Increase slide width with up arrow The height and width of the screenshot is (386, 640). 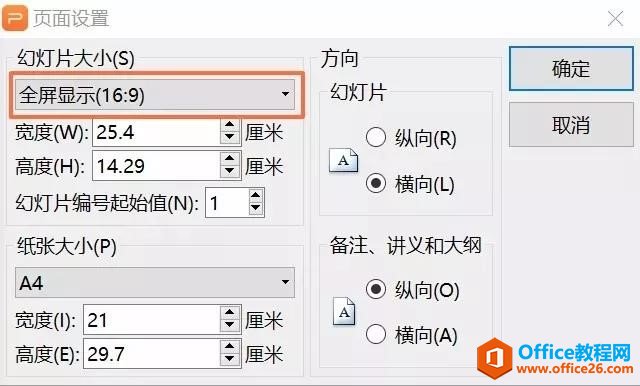230,125
